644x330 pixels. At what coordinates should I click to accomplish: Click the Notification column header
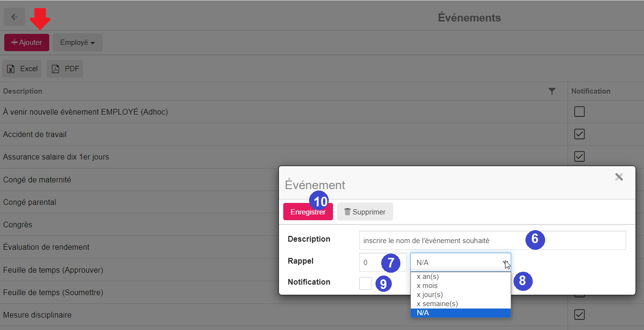point(590,91)
